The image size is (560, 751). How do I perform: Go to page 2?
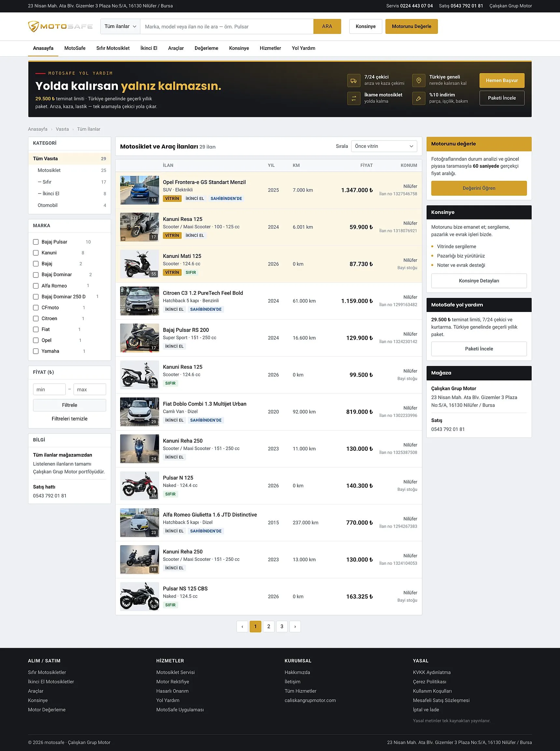coord(269,627)
